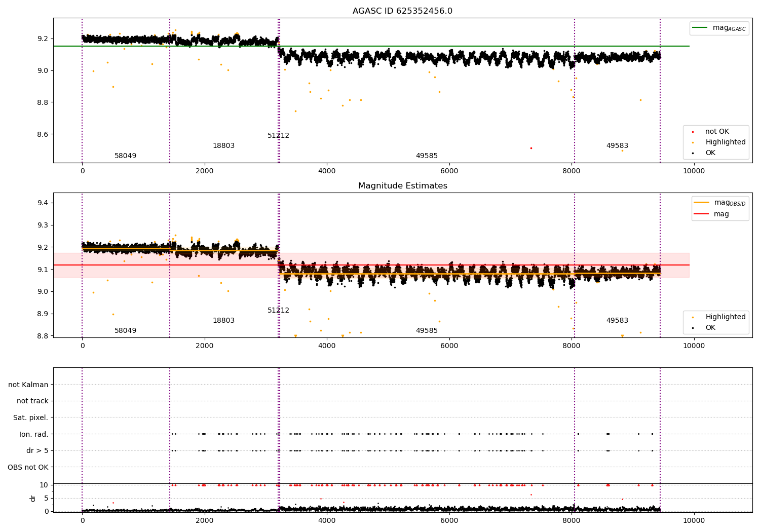
Task: Click x-axis tick 10000 under the top plot
Action: 694,171
